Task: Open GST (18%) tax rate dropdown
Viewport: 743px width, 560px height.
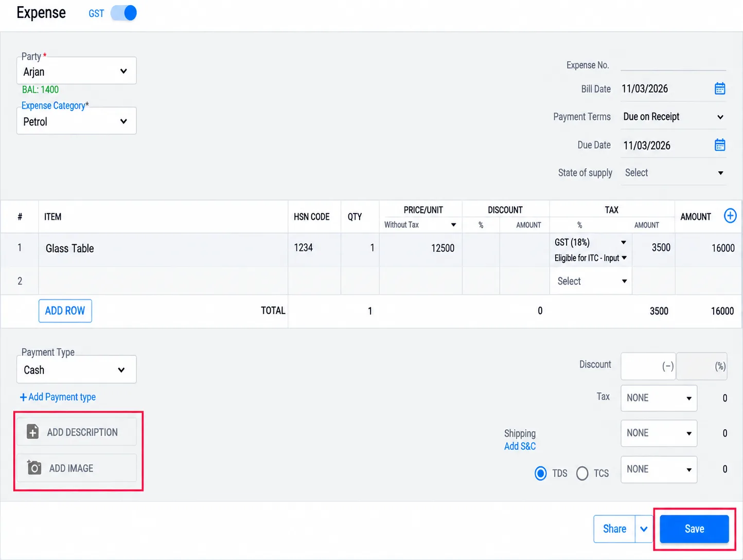Action: [590, 242]
